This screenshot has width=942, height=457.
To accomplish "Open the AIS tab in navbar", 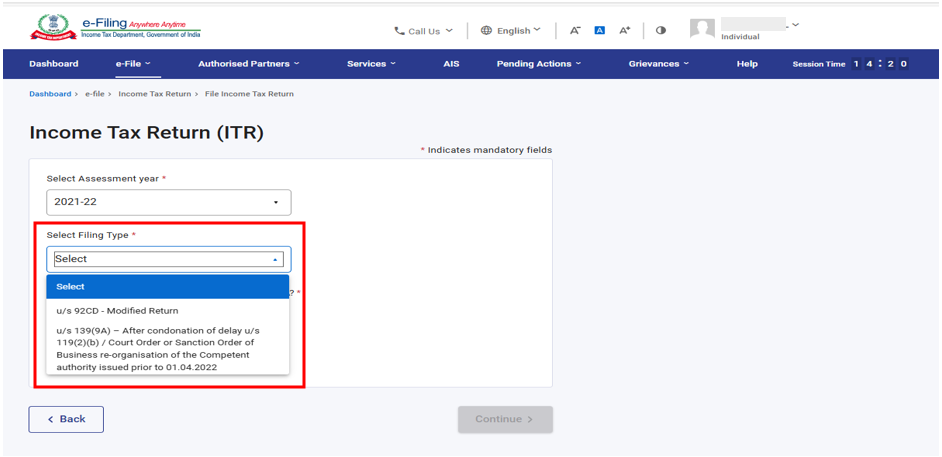I will tap(451, 64).
